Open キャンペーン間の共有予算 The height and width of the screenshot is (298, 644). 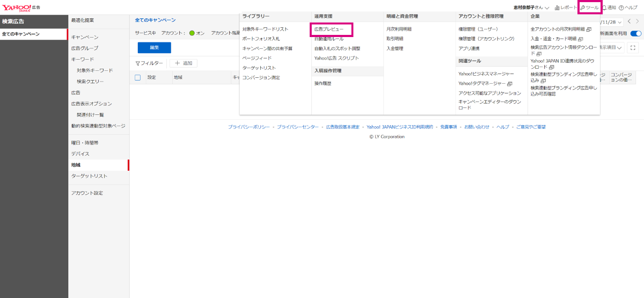click(x=267, y=48)
